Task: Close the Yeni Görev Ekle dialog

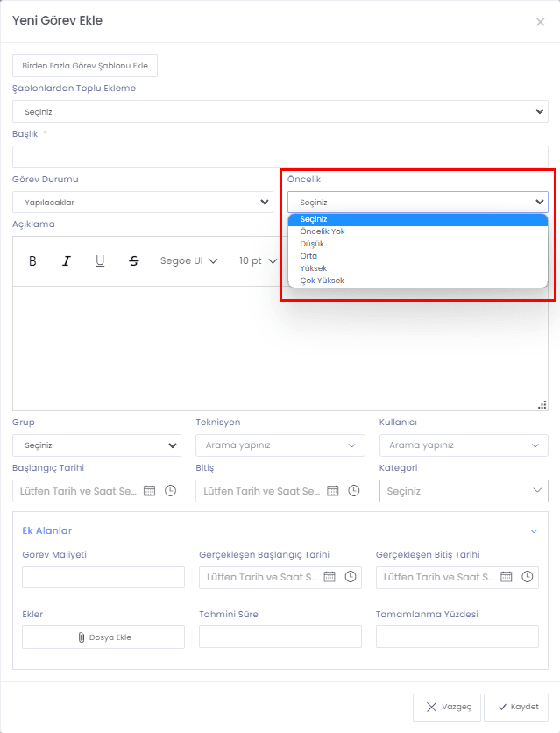Action: [x=541, y=22]
